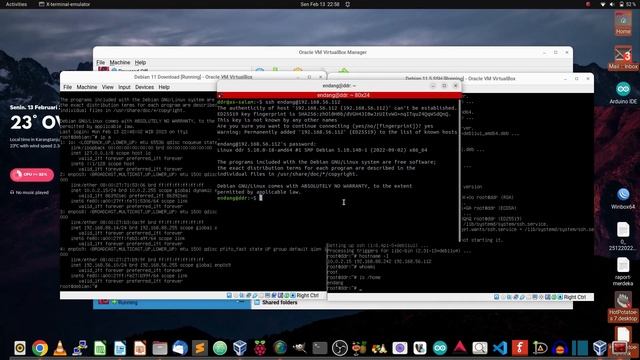
Task: Open the Mail - Inbox desktop icon
Action: coord(623,58)
